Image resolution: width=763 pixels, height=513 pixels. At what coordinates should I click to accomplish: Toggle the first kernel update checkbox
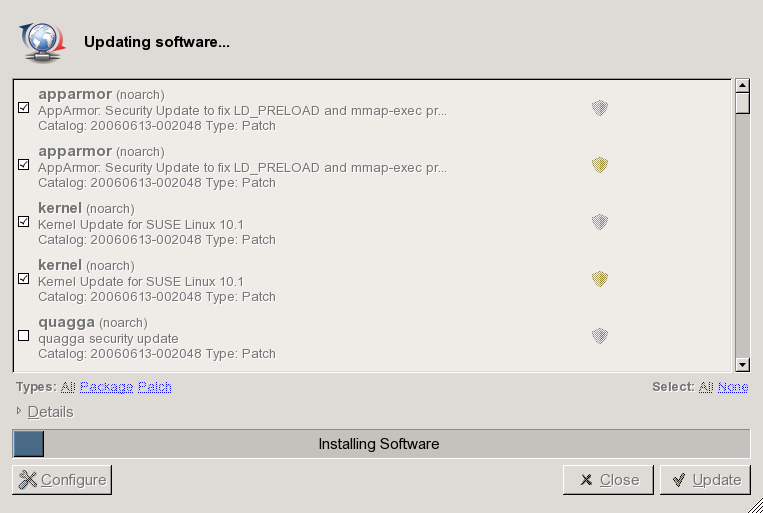click(x=24, y=222)
